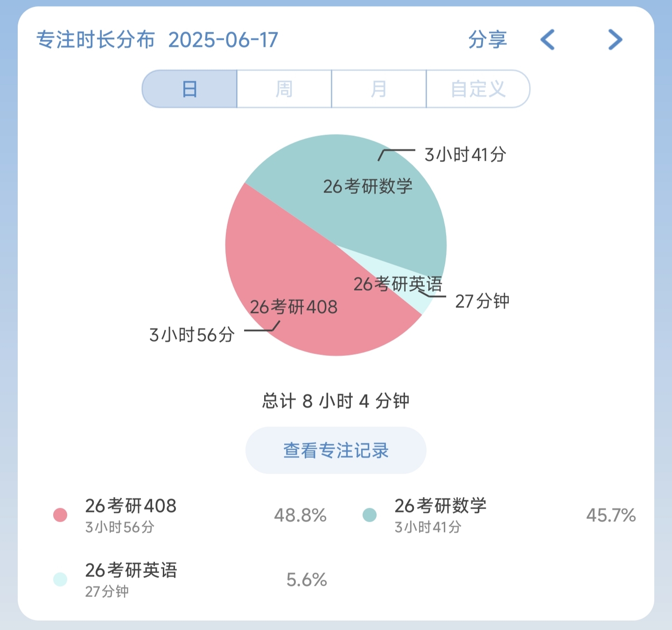Click teal legend dot for 26考研数学
Viewport: 672px width, 630px height.
pos(370,515)
